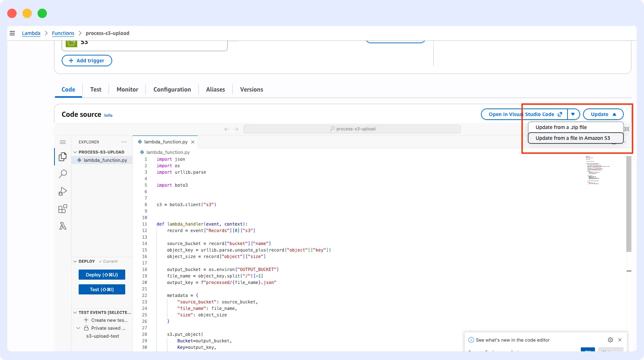Collapse the DEPLOY section
The height and width of the screenshot is (360, 644).
click(x=75, y=261)
